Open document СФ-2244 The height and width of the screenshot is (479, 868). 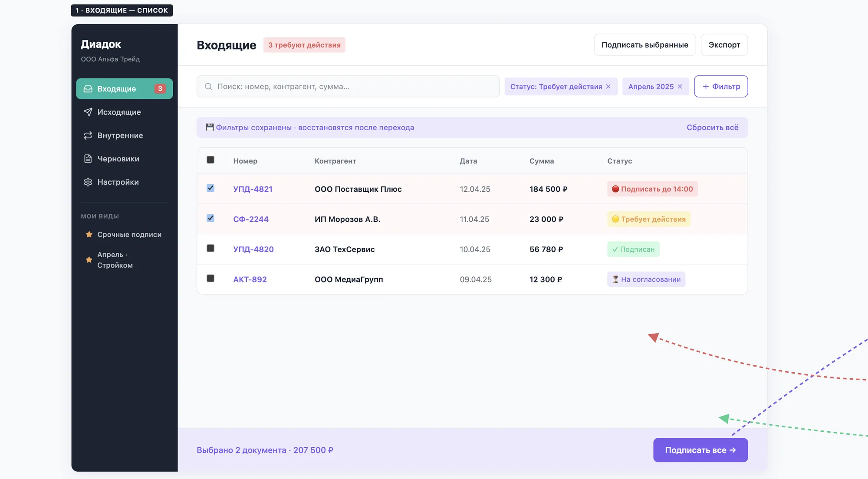coord(251,219)
